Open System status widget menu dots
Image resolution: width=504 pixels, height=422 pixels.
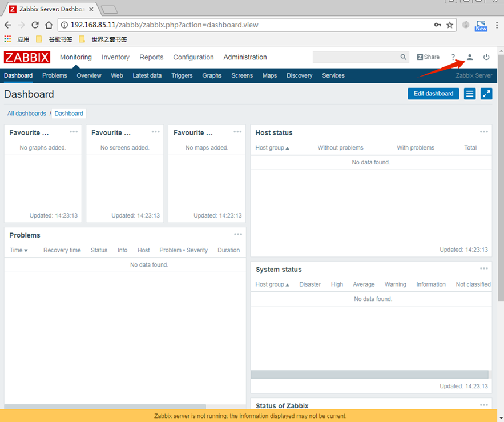click(x=484, y=268)
